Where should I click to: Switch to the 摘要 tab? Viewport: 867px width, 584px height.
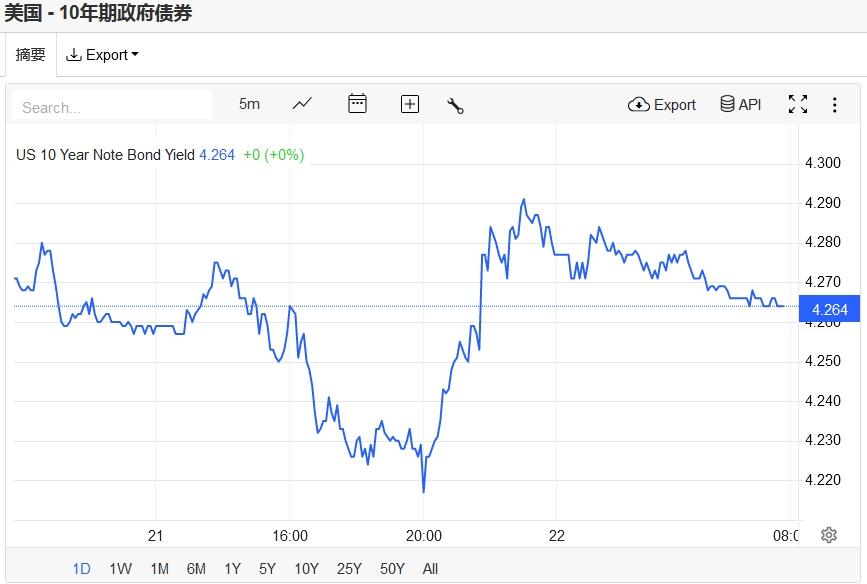click(x=30, y=55)
